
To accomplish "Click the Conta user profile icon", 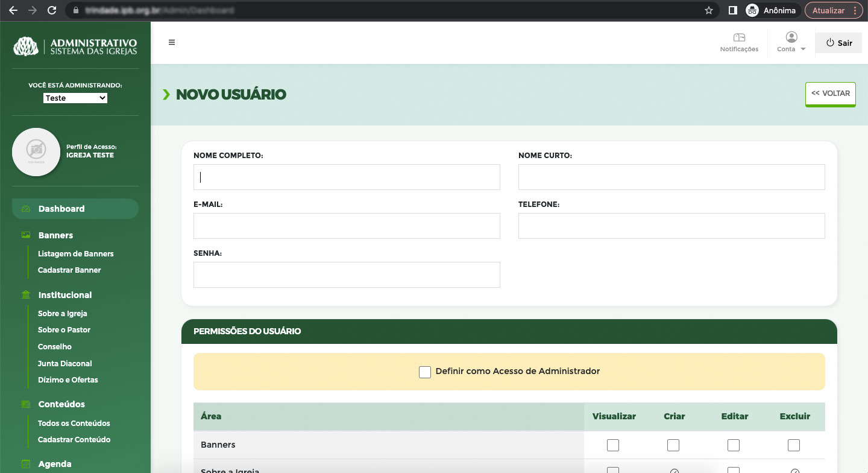I will 791,37.
